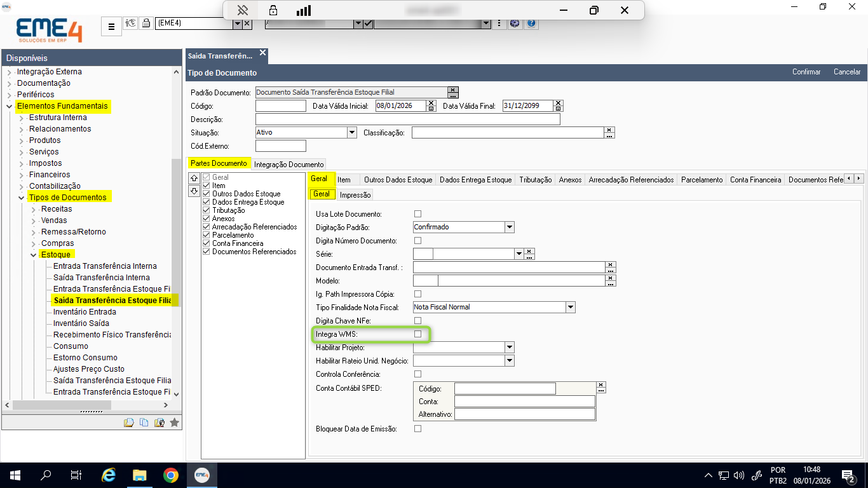
Task: Close the Saída Transferência tab
Action: coord(262,53)
